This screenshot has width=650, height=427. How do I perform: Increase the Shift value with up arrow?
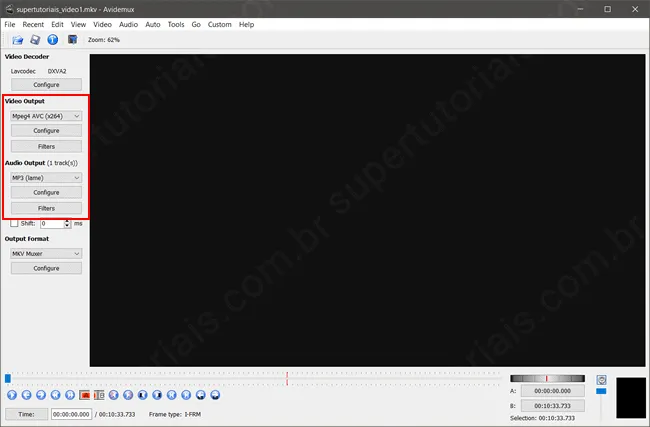[x=67, y=222]
